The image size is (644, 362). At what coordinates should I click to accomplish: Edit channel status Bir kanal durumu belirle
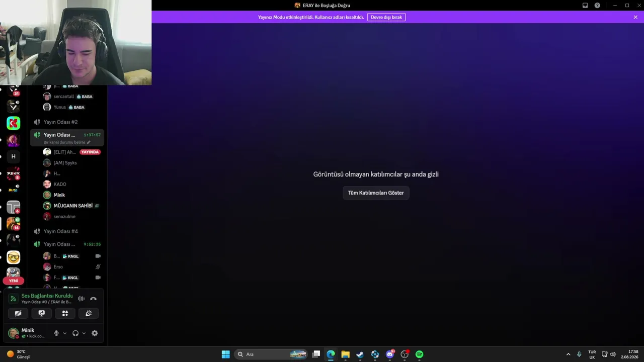coord(67,142)
